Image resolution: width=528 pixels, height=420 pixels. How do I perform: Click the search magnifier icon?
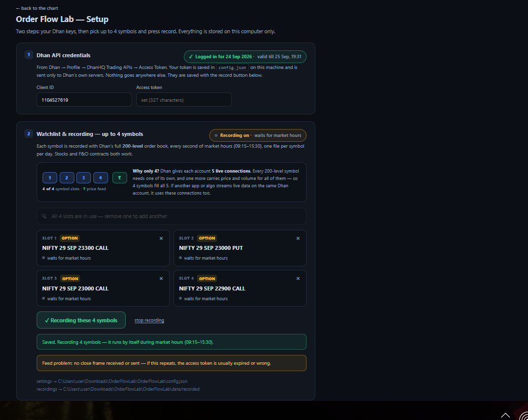tap(44, 216)
